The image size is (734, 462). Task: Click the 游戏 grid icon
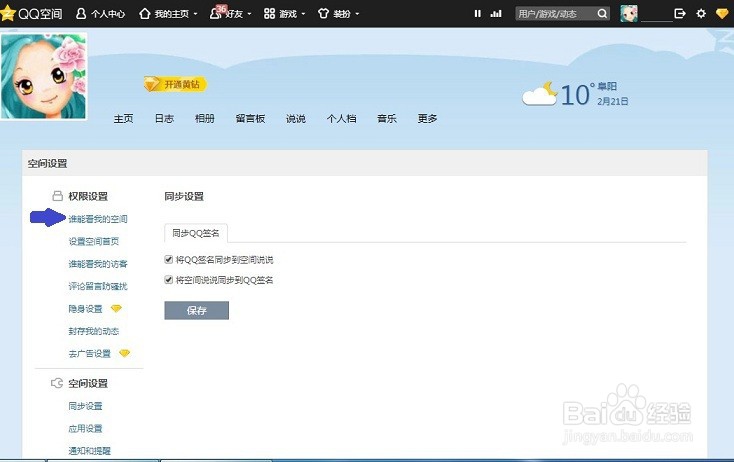coord(269,14)
